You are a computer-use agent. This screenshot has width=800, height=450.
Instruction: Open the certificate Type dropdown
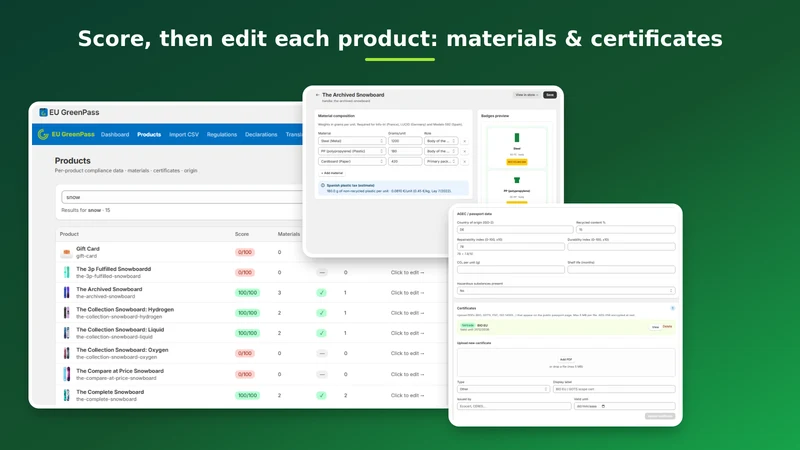(503, 389)
